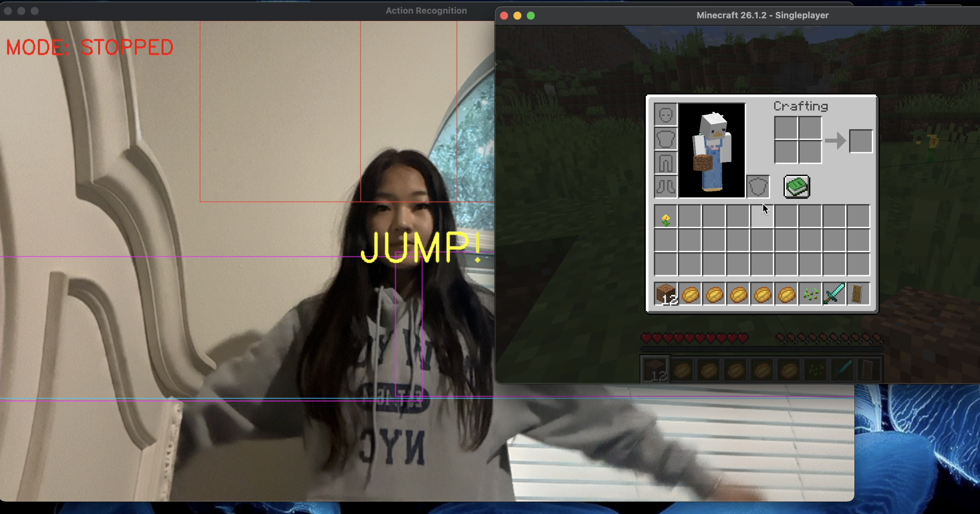Image resolution: width=980 pixels, height=514 pixels.
Task: Zoom the Minecraft window with green button
Action: (x=531, y=16)
